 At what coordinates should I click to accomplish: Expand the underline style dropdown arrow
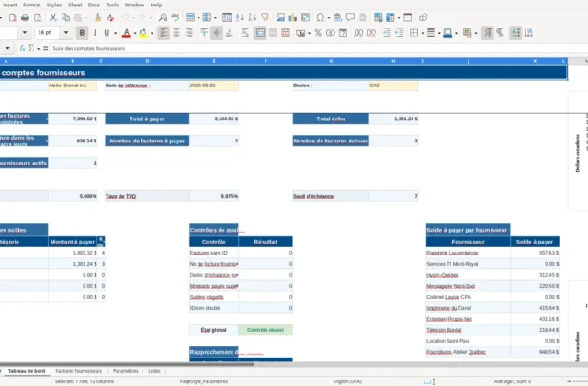tap(115, 33)
